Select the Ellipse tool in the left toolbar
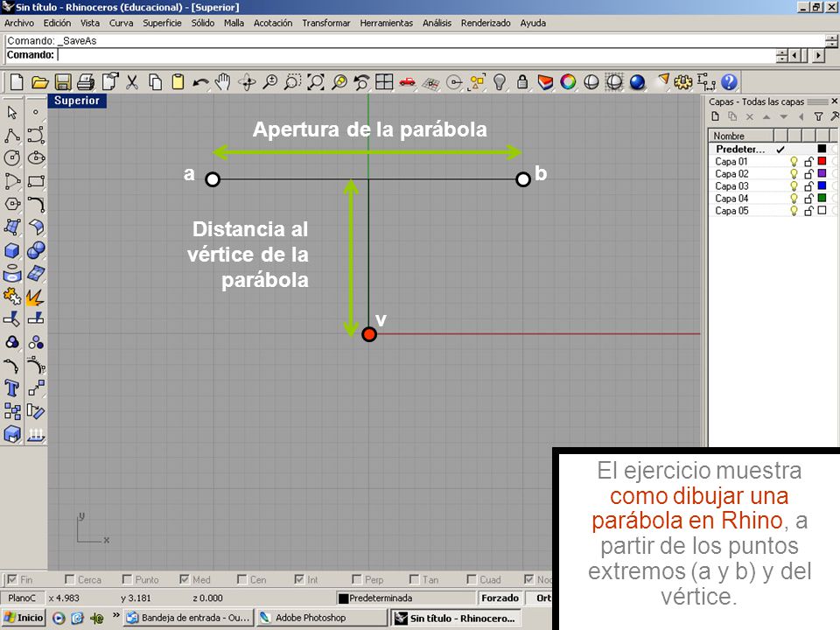The image size is (840, 630). [36, 158]
